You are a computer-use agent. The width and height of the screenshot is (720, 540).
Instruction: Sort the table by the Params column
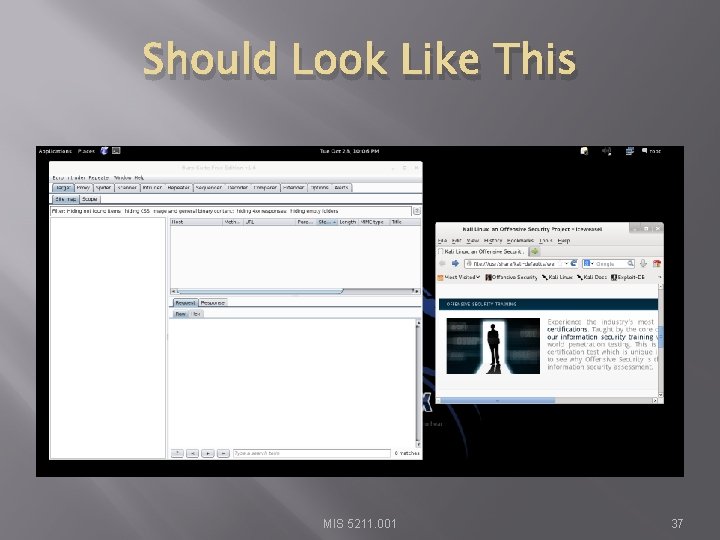pos(305,222)
